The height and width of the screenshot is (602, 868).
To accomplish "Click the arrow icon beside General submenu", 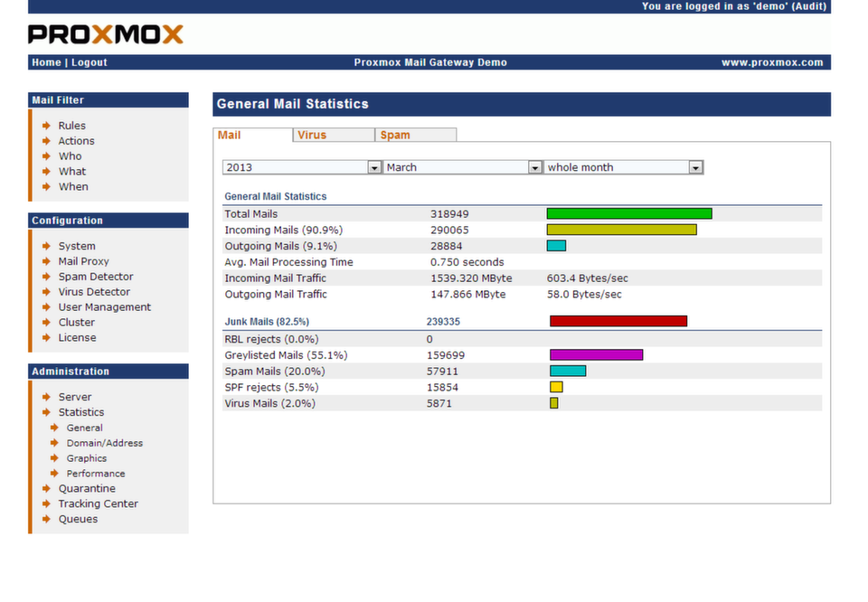I will point(54,428).
